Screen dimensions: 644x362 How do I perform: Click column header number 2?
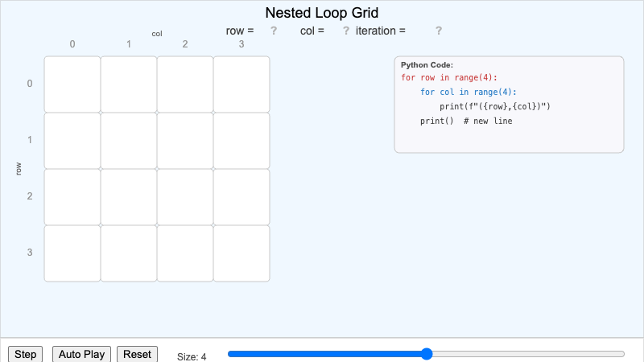pos(185,44)
